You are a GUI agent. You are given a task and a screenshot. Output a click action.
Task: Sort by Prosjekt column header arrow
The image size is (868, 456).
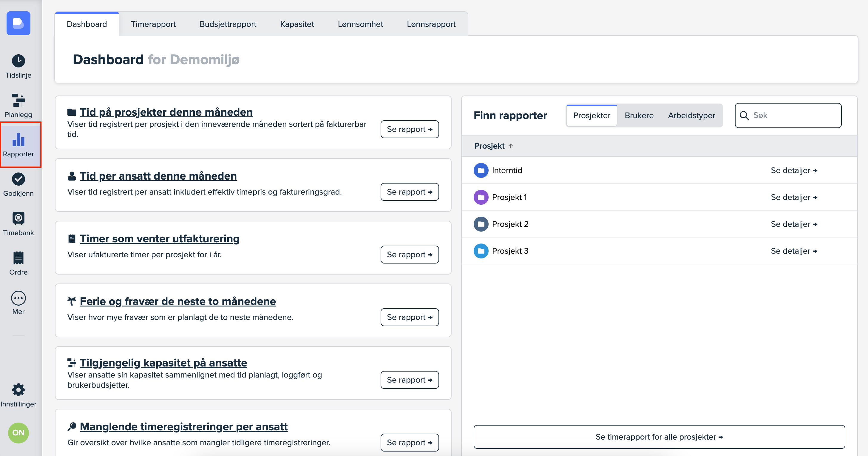coord(510,146)
